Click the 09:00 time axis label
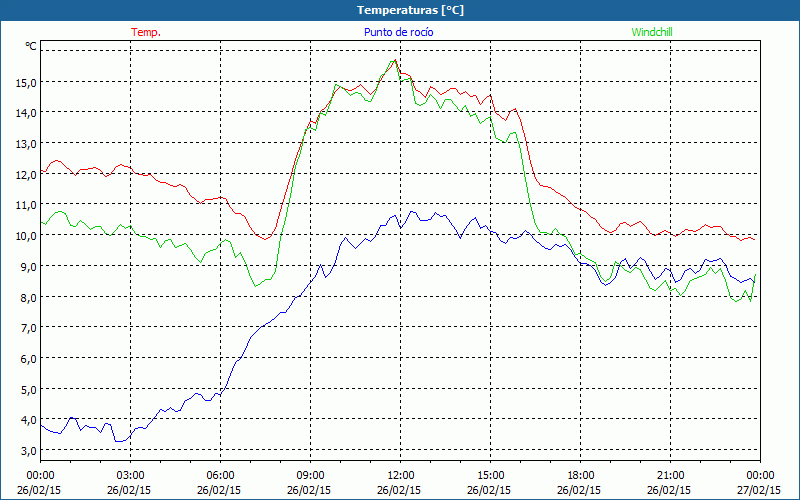 click(310, 476)
